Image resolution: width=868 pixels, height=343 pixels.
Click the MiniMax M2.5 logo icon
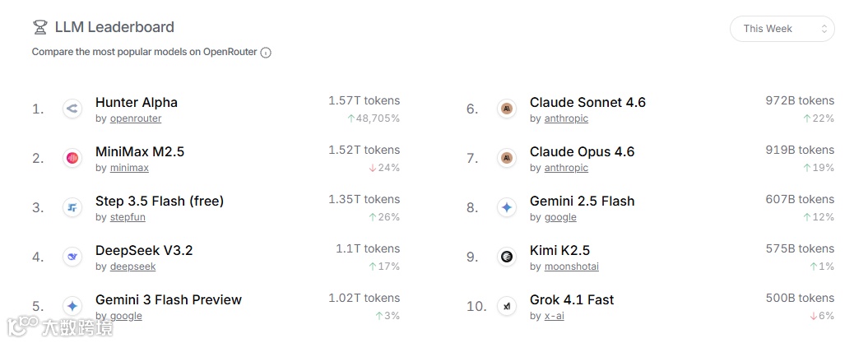(x=72, y=158)
